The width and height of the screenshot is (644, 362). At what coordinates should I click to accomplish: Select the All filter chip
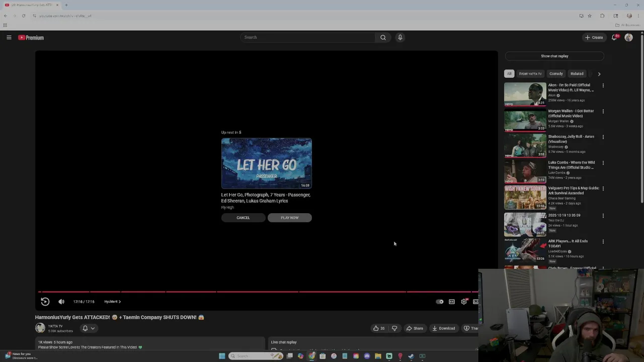[509, 74]
